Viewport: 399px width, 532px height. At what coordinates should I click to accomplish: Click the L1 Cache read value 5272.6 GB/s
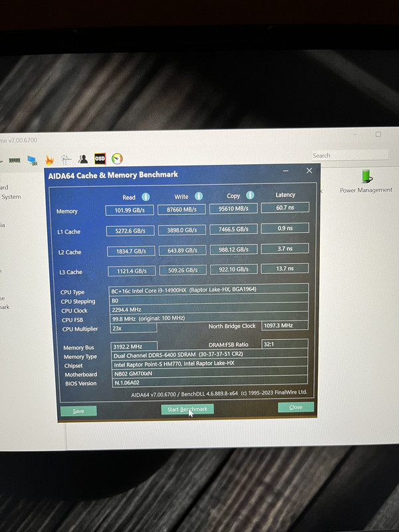point(130,231)
